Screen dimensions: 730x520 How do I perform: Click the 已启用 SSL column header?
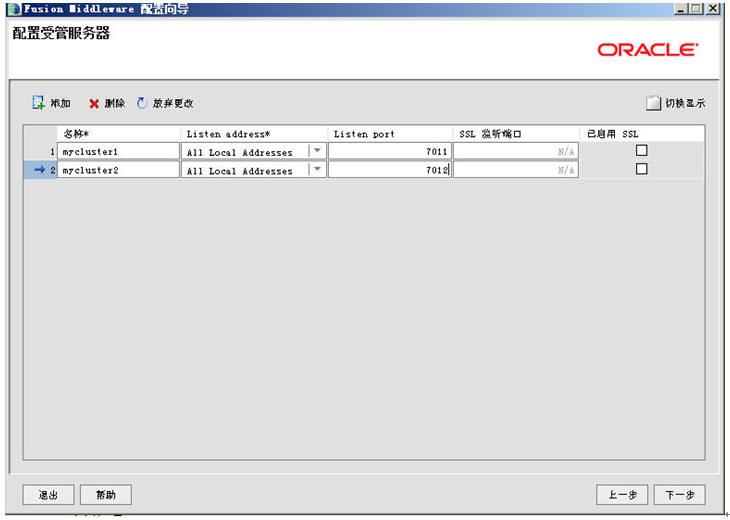(x=642, y=134)
